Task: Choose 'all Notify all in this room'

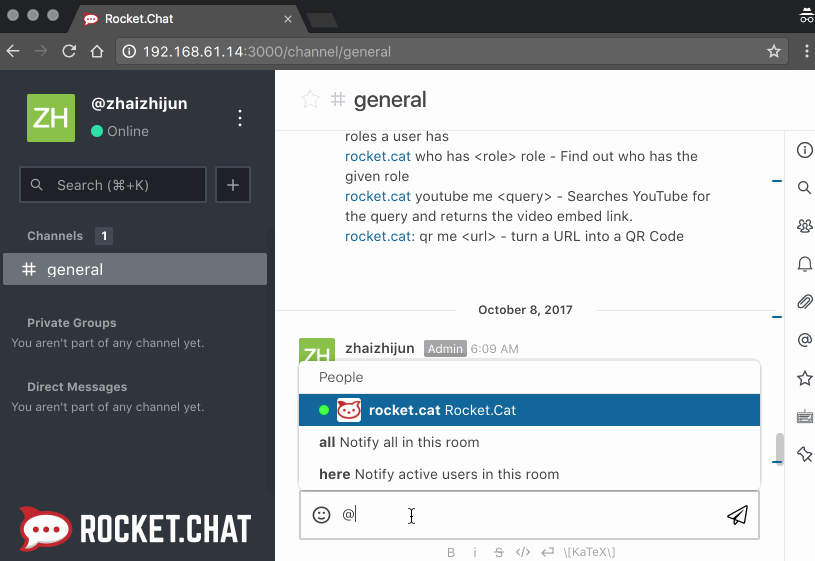Action: pos(529,442)
